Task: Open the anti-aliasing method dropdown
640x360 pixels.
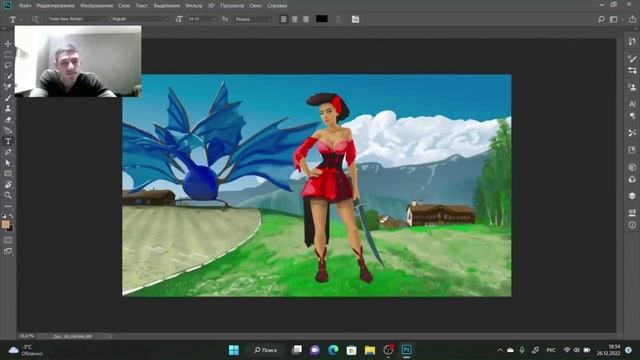Action: 253,19
